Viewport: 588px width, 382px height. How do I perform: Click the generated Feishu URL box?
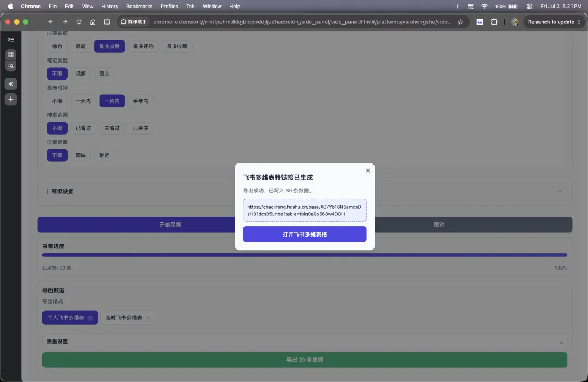coord(304,210)
